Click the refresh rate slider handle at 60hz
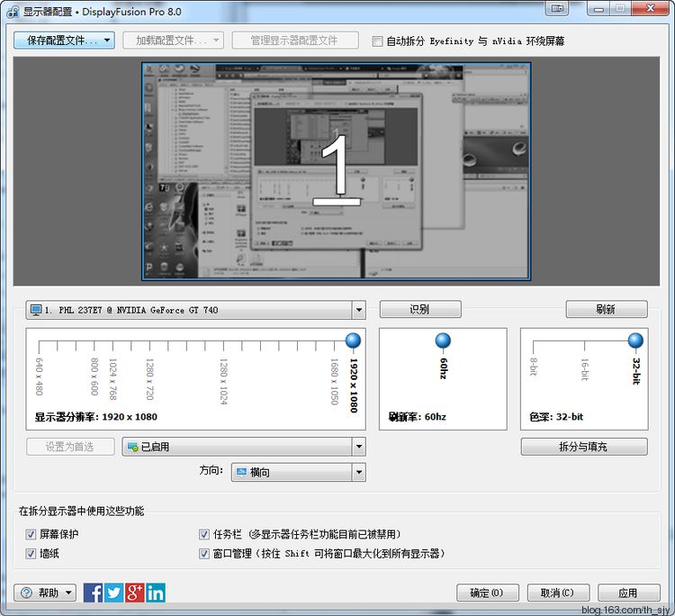Viewport: 675px width, 616px height. click(443, 340)
